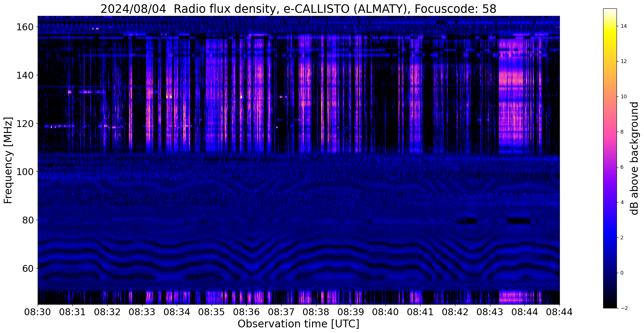Screen dimensions: 644x333
Task: Click the 08:34 time tick label
Action: [x=177, y=312]
